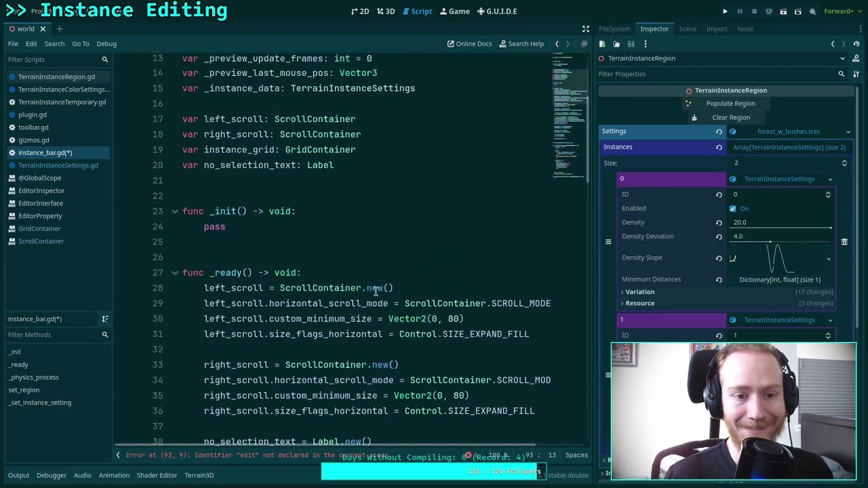
Task: Open the G.U.I.D.E workspace
Action: pos(497,12)
